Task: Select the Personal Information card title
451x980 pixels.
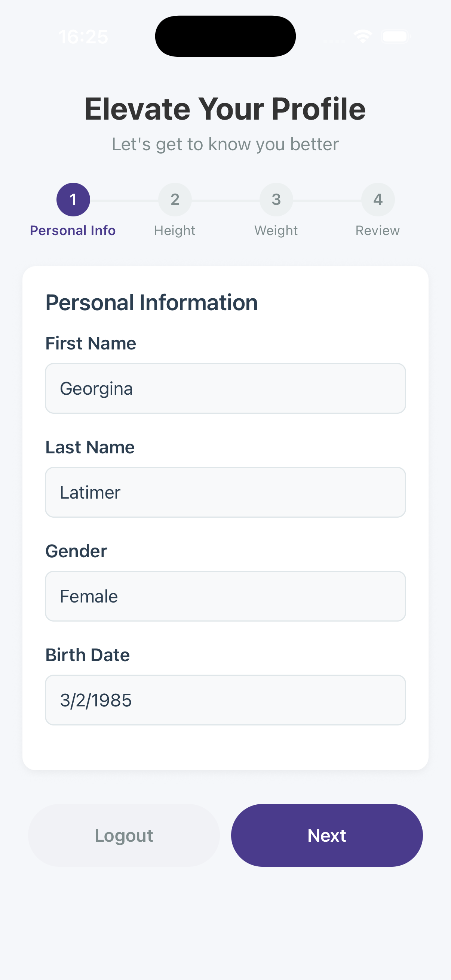Action: tap(151, 301)
